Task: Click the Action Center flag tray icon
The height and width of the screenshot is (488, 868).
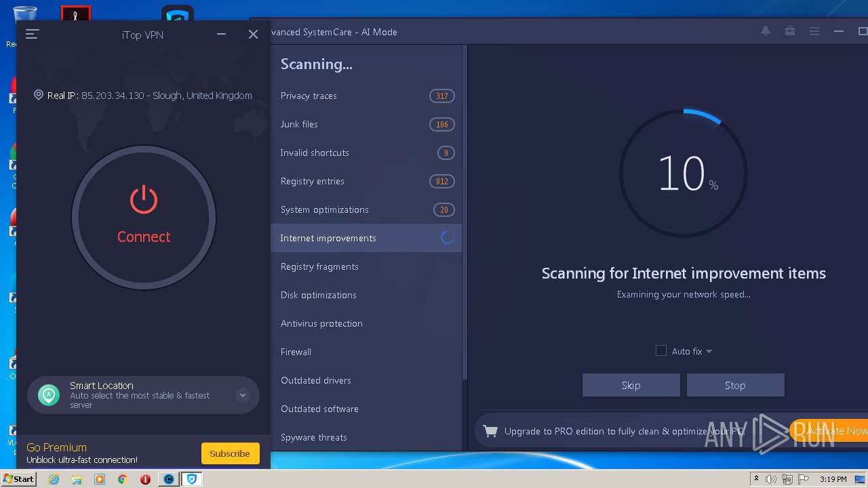Action: click(x=804, y=479)
